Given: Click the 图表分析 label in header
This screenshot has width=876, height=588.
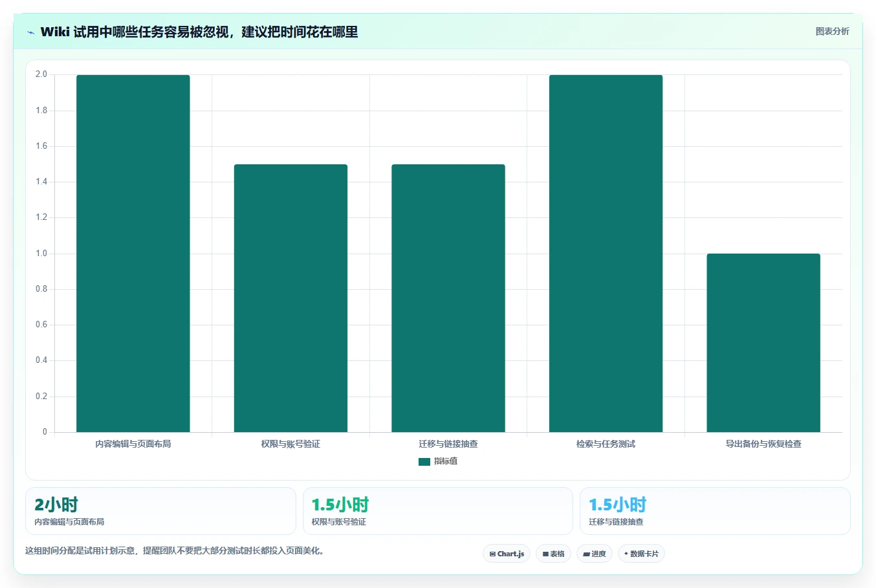Looking at the screenshot, I should coord(832,31).
